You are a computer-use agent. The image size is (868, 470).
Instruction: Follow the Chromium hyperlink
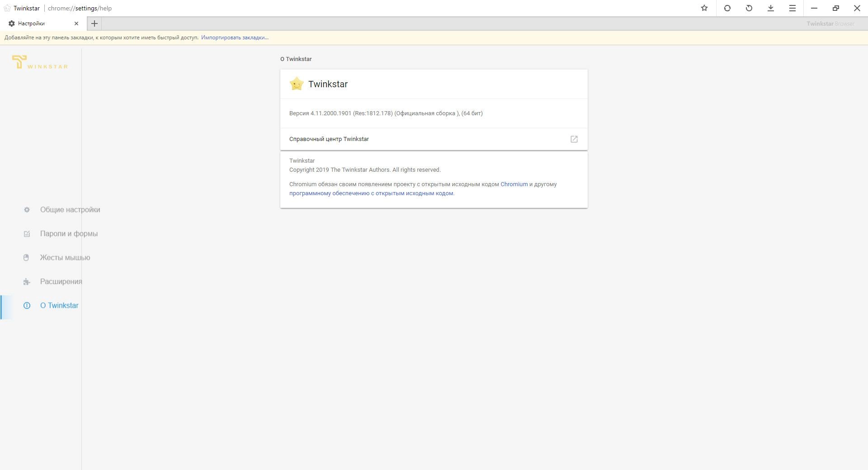[514, 184]
